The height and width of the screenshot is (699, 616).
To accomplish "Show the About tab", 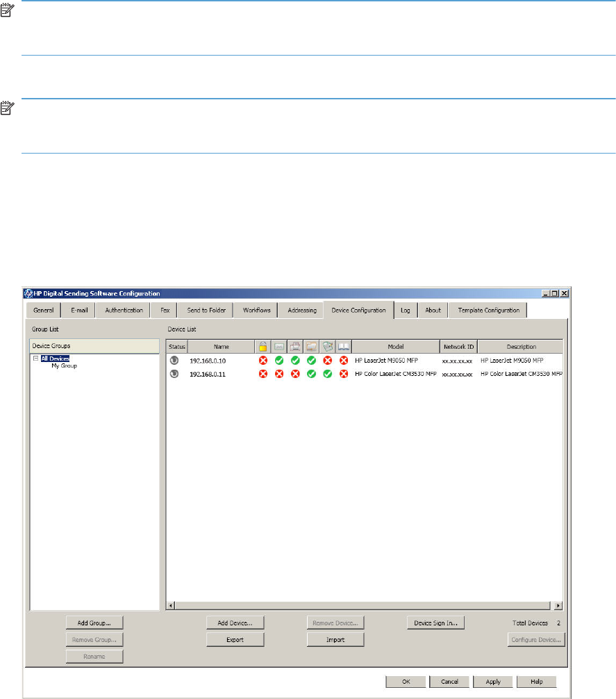I will (433, 311).
